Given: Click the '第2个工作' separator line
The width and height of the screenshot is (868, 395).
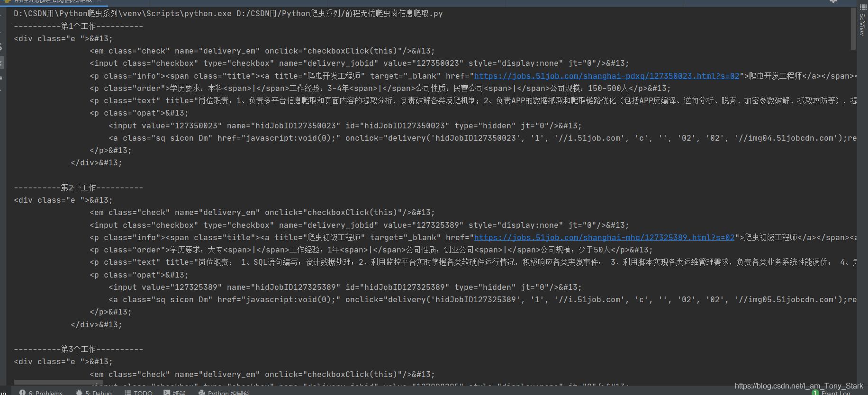Looking at the screenshot, I should pos(79,188).
